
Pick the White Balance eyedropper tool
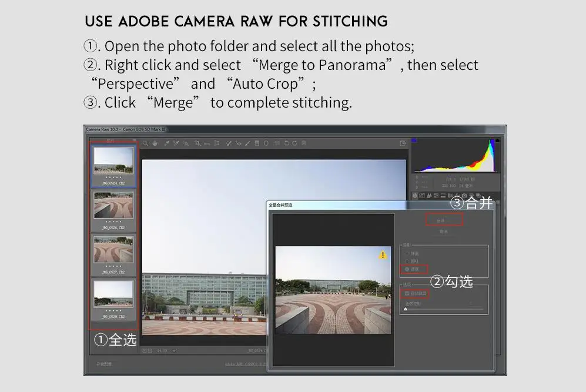click(x=167, y=143)
